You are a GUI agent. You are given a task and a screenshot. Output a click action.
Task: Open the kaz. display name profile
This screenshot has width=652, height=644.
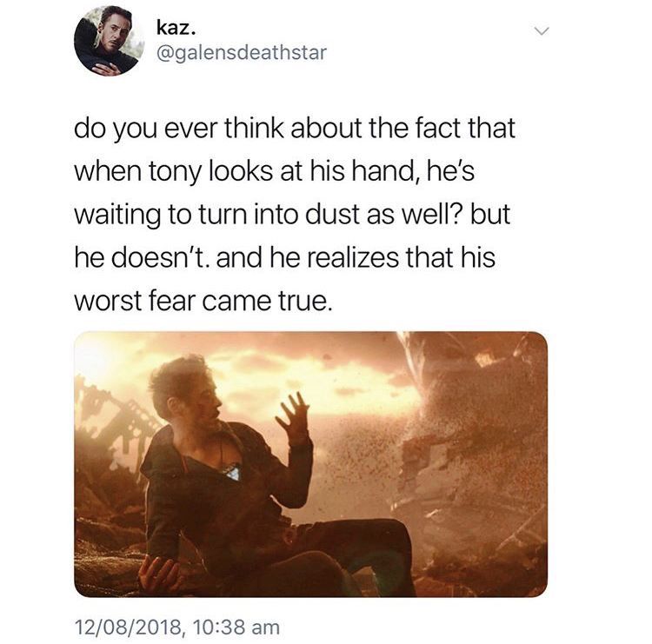[176, 28]
